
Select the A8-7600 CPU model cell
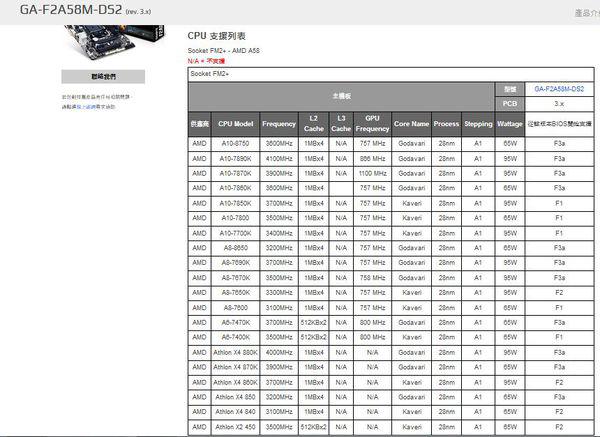click(236, 308)
